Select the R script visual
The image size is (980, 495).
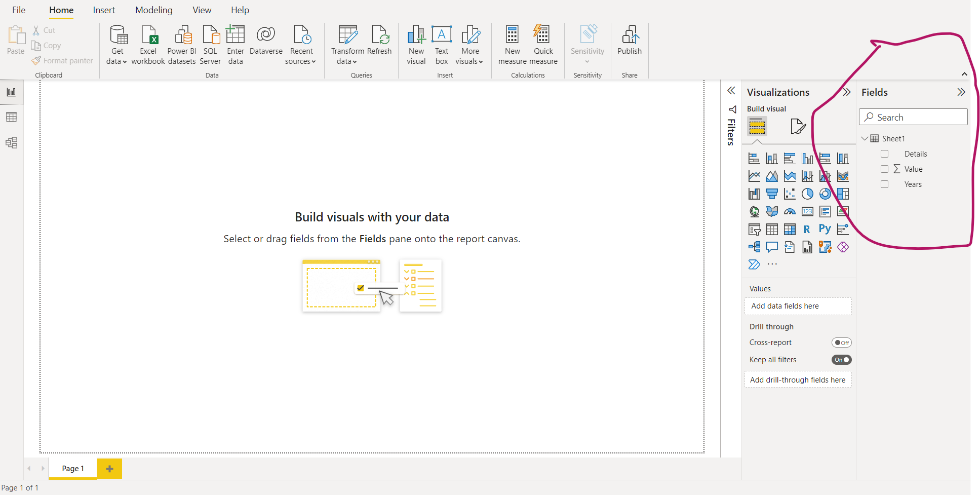(807, 230)
